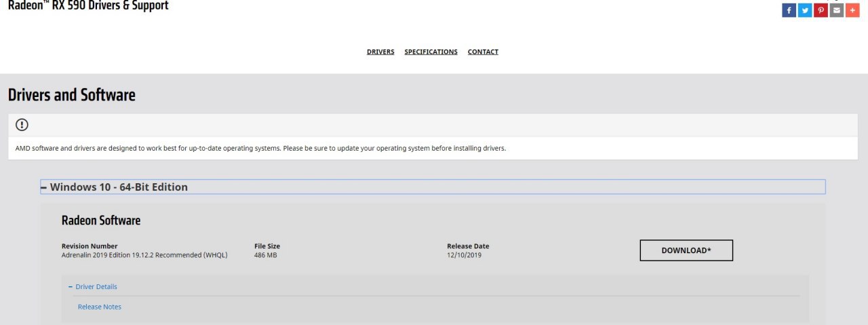This screenshot has width=868, height=325.
Task: Click the 12/10/2019 release date value
Action: pyautogui.click(x=465, y=255)
